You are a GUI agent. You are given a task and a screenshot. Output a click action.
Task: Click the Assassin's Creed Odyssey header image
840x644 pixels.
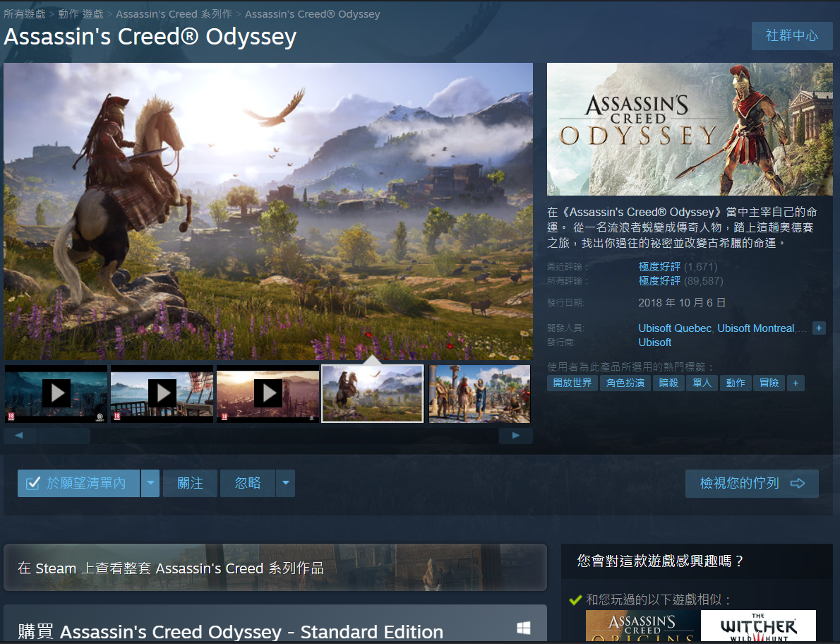[690, 129]
